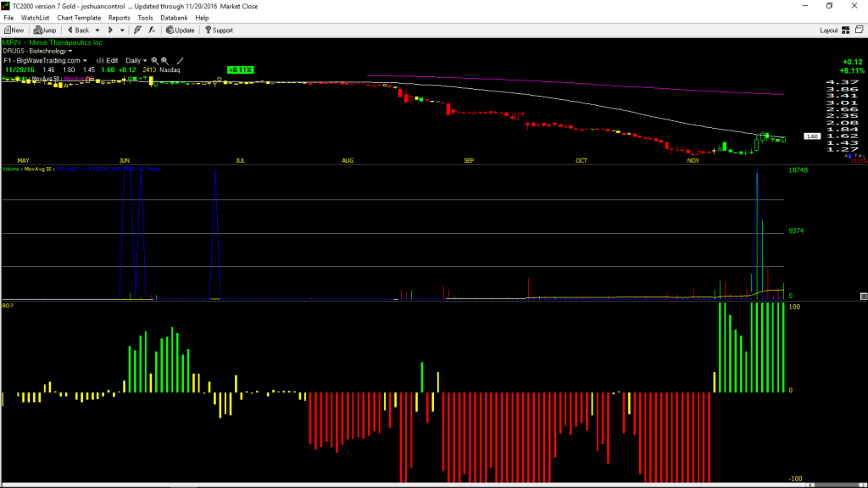The height and width of the screenshot is (488, 868).
Task: Change the Daily time frame dropdown
Action: (x=136, y=61)
